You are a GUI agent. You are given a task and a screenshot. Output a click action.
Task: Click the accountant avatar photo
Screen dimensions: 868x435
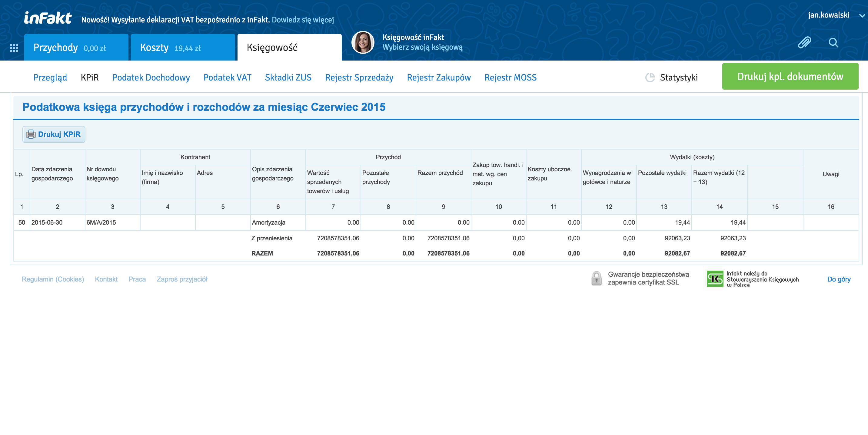click(x=363, y=42)
